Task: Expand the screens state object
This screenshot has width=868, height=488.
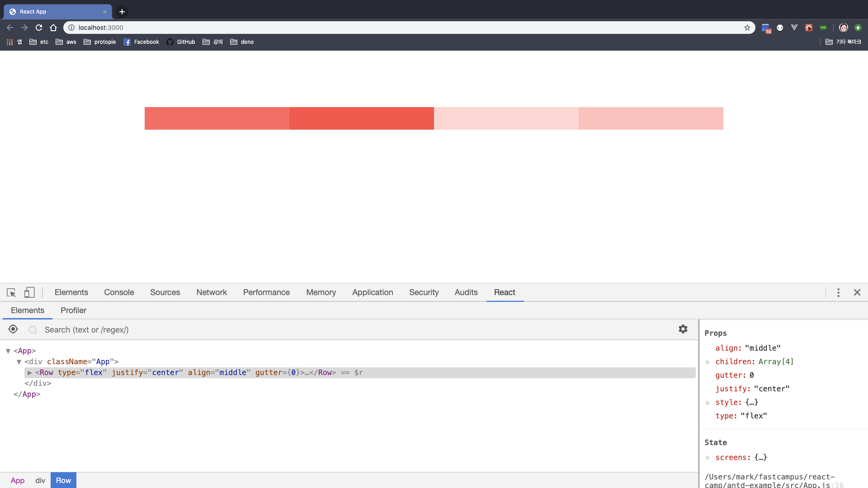Action: tap(708, 458)
